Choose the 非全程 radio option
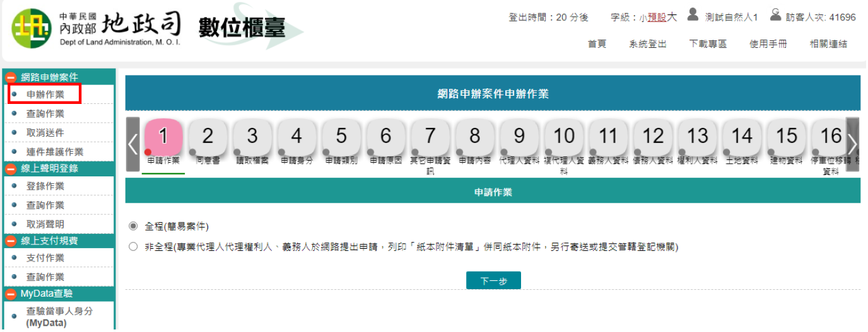Screen dimensions: 868x332 132,247
